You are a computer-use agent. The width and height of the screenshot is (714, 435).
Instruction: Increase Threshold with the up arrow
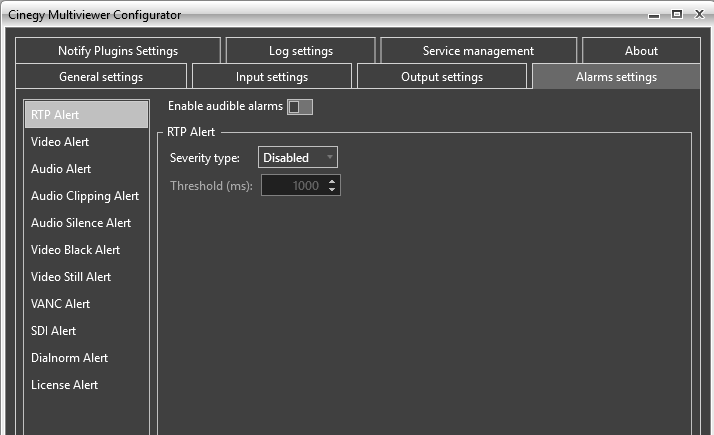tap(332, 181)
